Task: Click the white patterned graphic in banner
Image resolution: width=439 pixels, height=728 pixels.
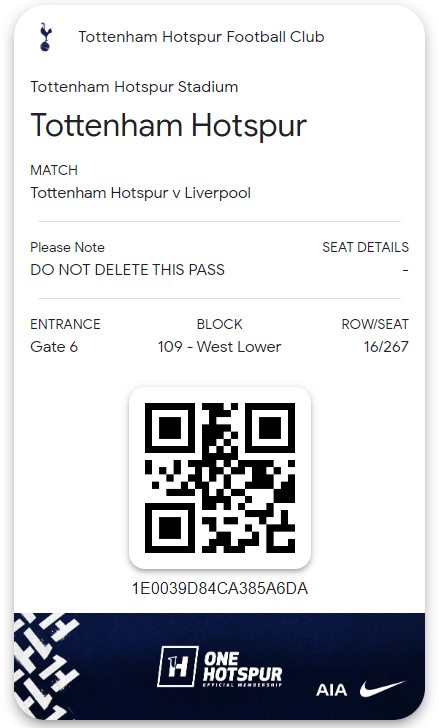Action: (45, 666)
